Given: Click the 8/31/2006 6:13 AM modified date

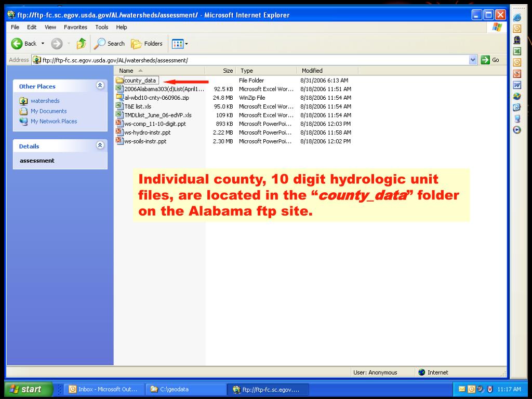Looking at the screenshot, I should [324, 81].
